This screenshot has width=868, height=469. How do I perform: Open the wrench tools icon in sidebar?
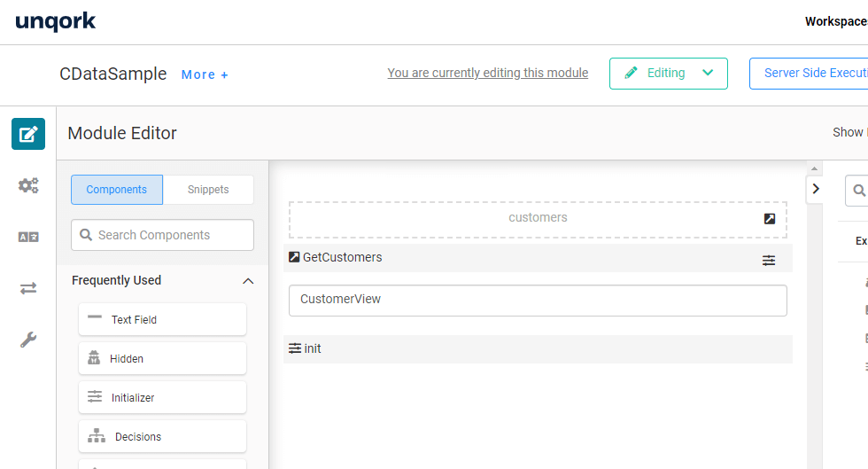click(x=28, y=340)
